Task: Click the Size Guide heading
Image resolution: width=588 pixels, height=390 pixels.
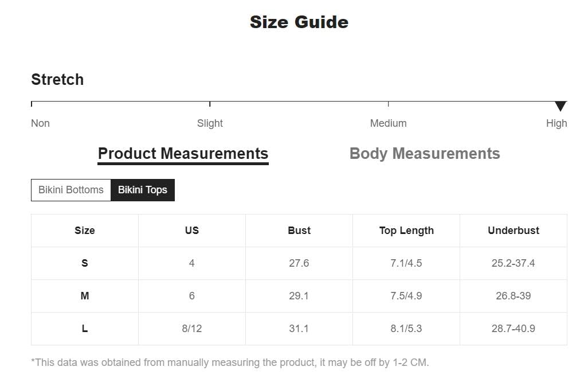Action: [299, 22]
